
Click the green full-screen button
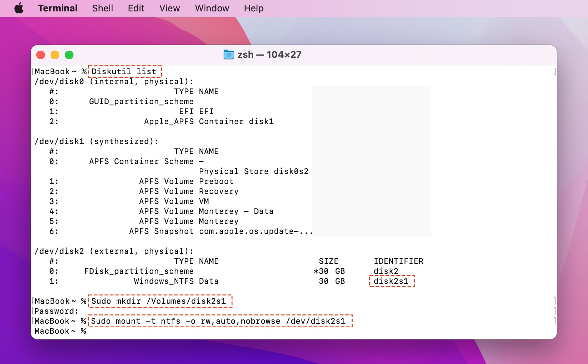click(69, 55)
